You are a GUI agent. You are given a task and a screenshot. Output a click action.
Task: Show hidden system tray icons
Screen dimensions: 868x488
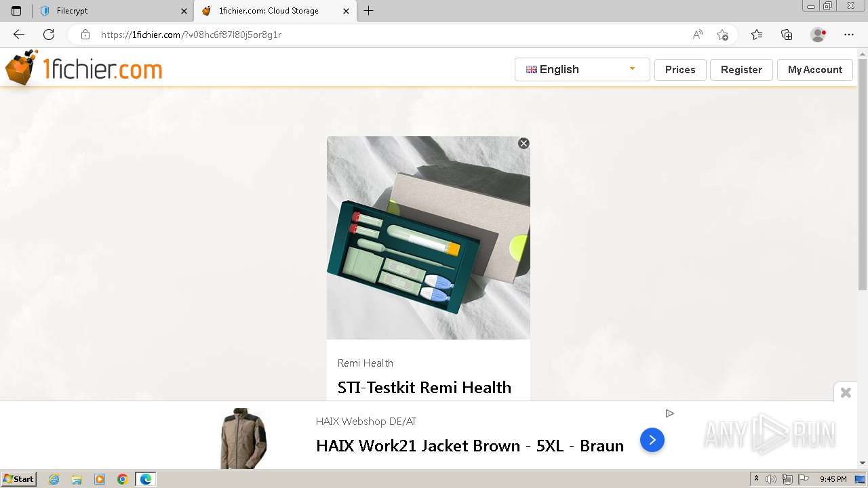point(757,479)
